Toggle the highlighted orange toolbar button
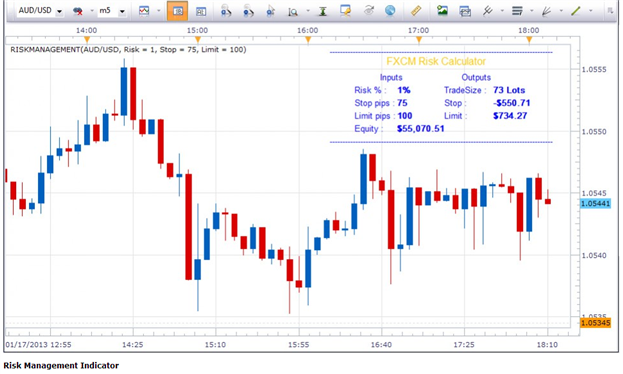This screenshot has width=623, height=374. click(178, 11)
